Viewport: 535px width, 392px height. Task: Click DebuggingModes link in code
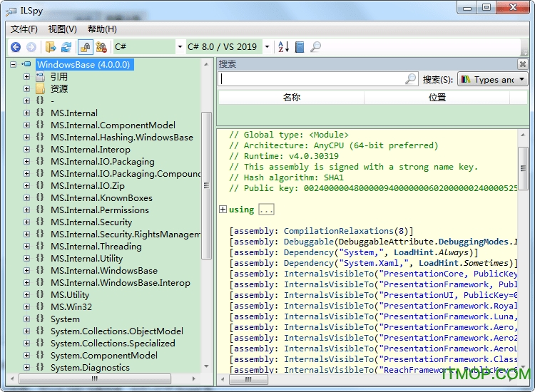[473, 242]
